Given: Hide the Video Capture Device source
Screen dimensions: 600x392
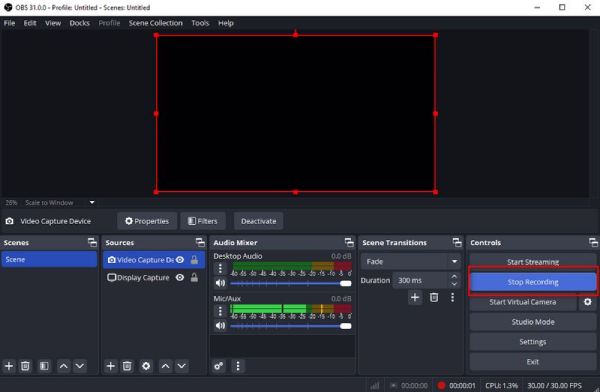Looking at the screenshot, I should pyautogui.click(x=180, y=260).
